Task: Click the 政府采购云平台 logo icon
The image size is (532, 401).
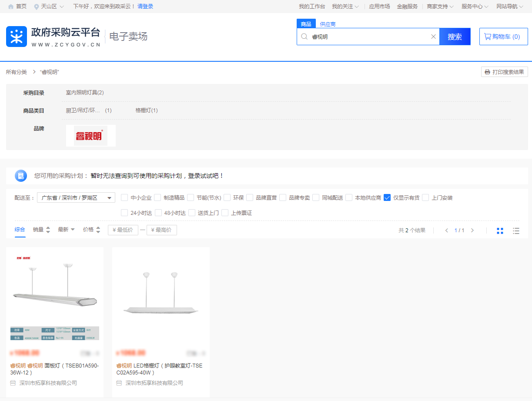Action: click(x=17, y=37)
